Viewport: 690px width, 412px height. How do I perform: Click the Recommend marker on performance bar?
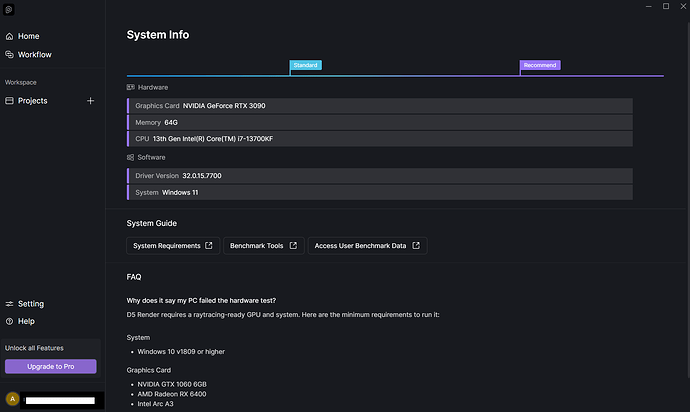click(x=540, y=65)
